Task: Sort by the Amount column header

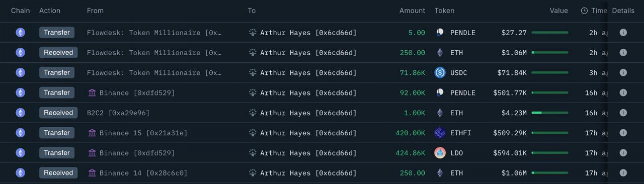Action: pos(412,11)
